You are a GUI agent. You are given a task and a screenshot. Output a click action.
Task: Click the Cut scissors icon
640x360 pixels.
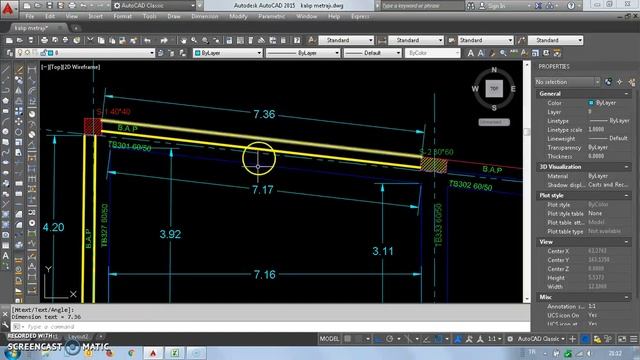pos(90,40)
